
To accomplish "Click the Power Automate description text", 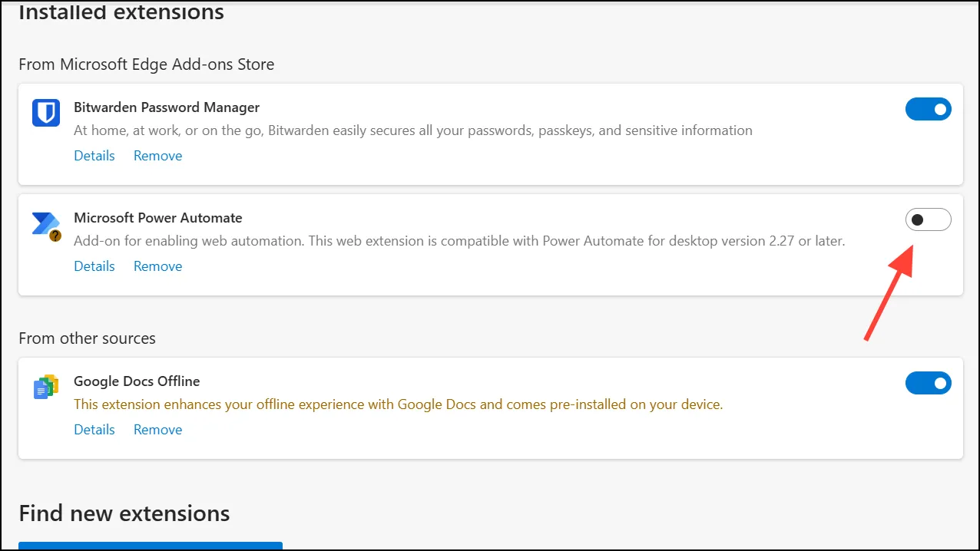I will tap(459, 241).
